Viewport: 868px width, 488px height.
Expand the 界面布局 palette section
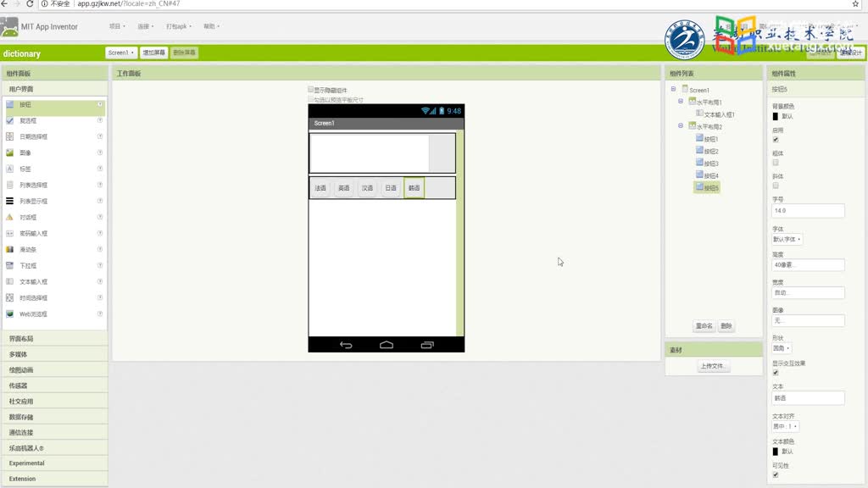(x=54, y=339)
